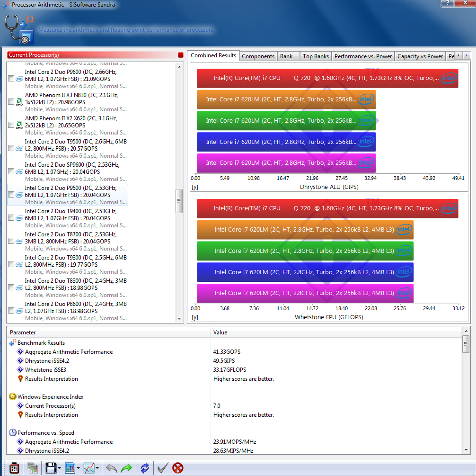Screen dimensions: 476x476
Task: Check the Core 2 Duo T9500 checkbox
Action: tap(11, 148)
